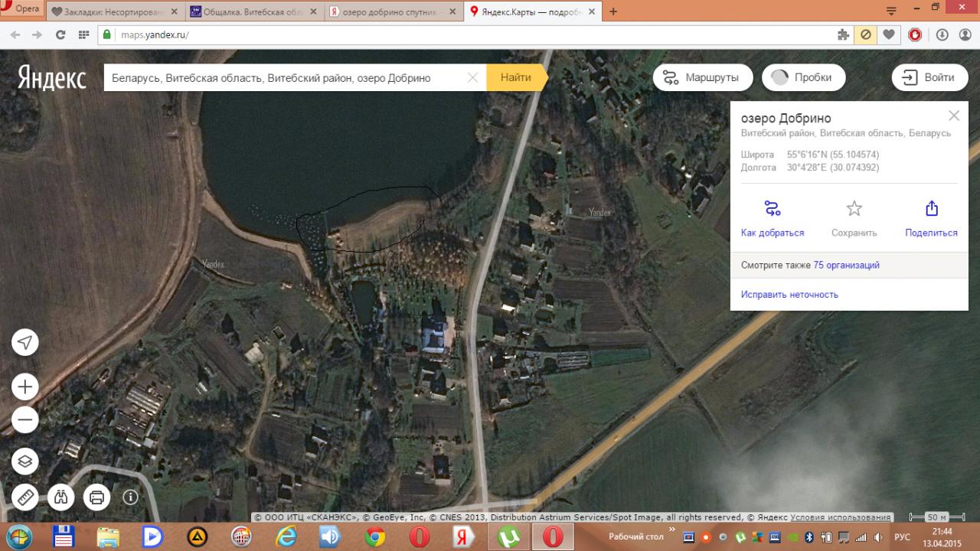Toggle the Пробки traffic layer
The height and width of the screenshot is (551, 980).
point(802,77)
